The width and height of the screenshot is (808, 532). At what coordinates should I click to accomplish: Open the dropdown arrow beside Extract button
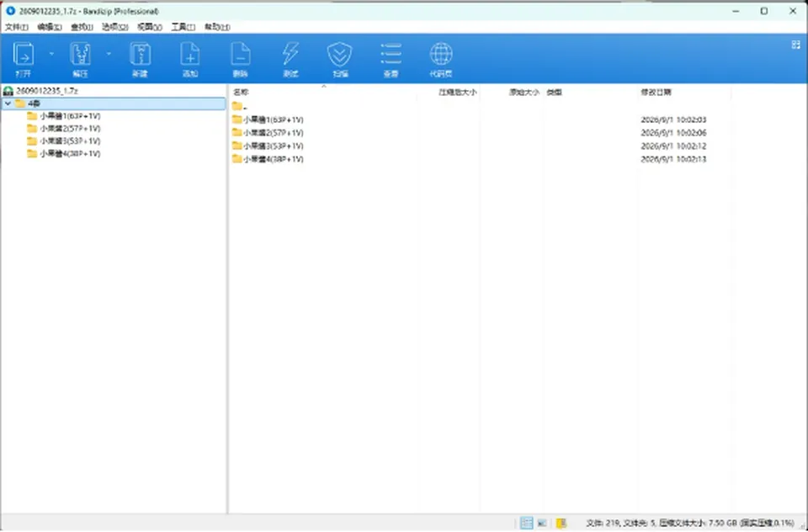coord(109,54)
